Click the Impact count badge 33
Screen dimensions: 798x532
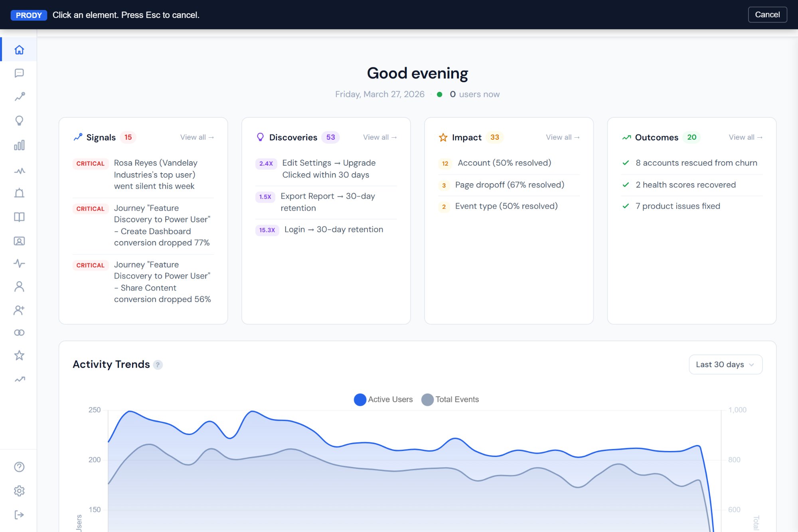(x=495, y=137)
